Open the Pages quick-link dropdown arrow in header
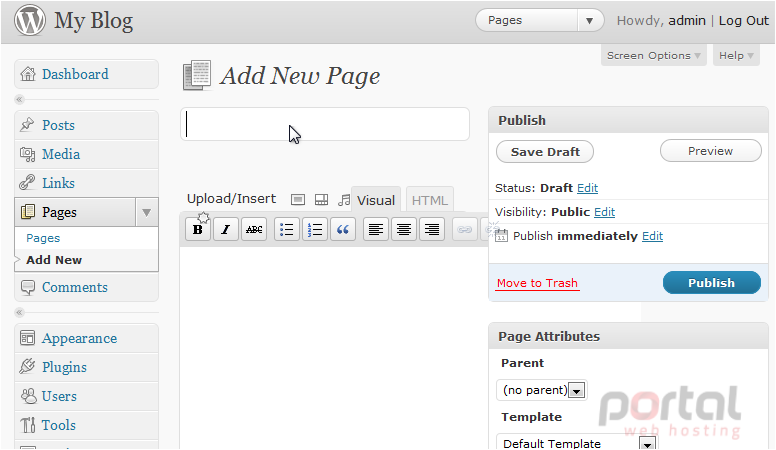 tap(589, 21)
